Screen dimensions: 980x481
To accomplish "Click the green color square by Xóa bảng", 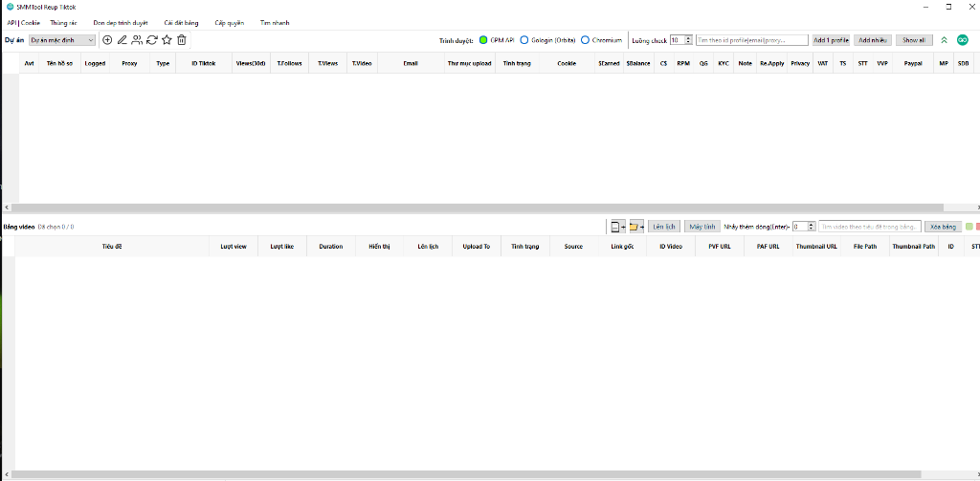I will pyautogui.click(x=969, y=226).
